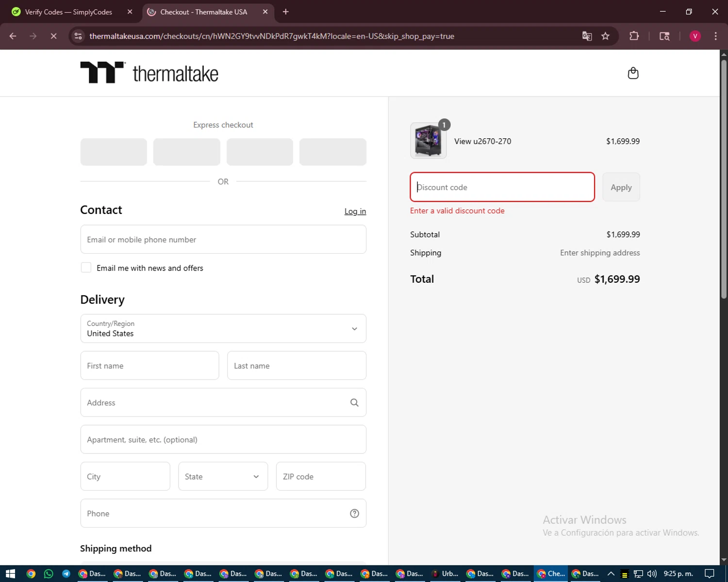Switch to the Urb... taskbar window
728x582 pixels.
(445, 574)
